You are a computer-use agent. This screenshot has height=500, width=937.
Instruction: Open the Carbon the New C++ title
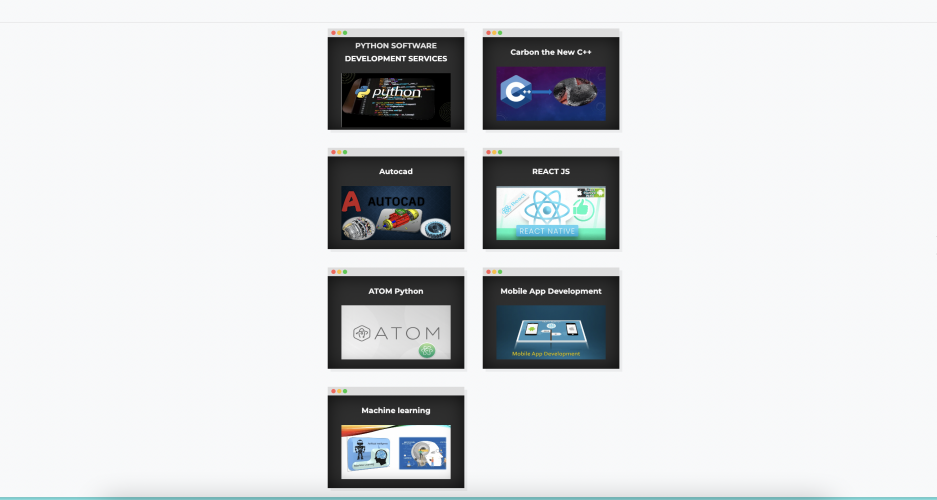551,52
